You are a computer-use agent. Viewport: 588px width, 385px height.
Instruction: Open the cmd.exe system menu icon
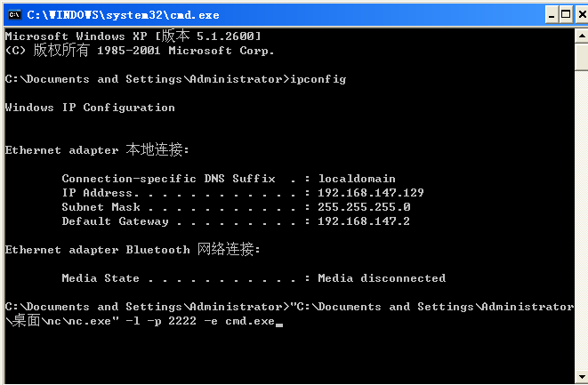pos(12,13)
